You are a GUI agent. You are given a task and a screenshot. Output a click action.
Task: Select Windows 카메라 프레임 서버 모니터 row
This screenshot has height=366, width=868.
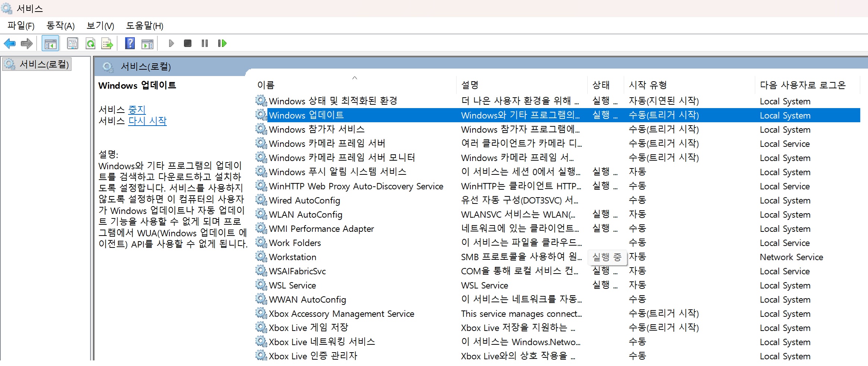coord(557,158)
